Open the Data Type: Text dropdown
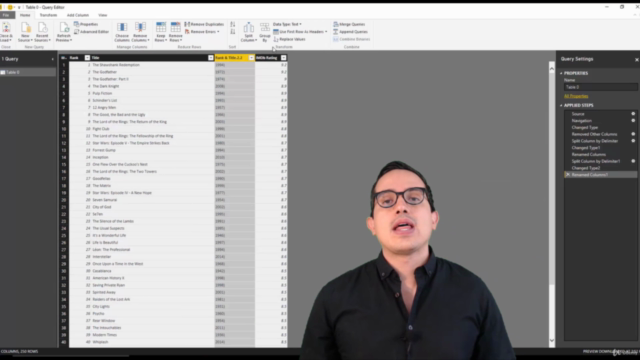This screenshot has height=360, width=640. (x=287, y=24)
